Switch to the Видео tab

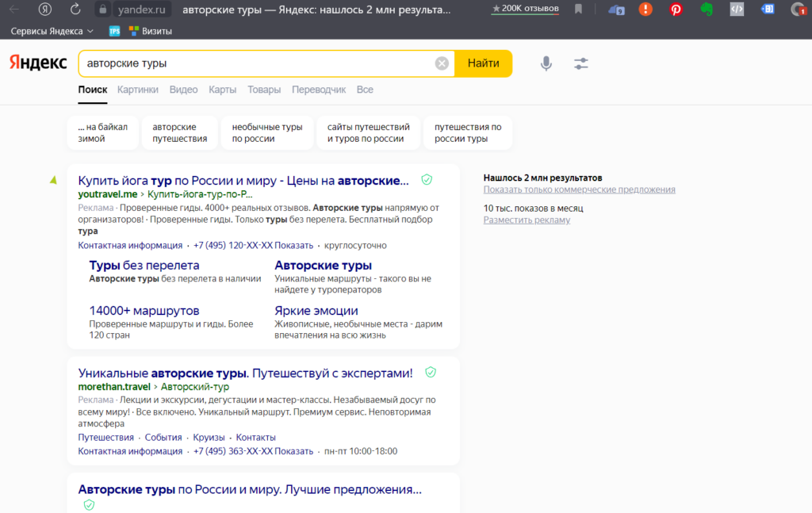(x=183, y=90)
